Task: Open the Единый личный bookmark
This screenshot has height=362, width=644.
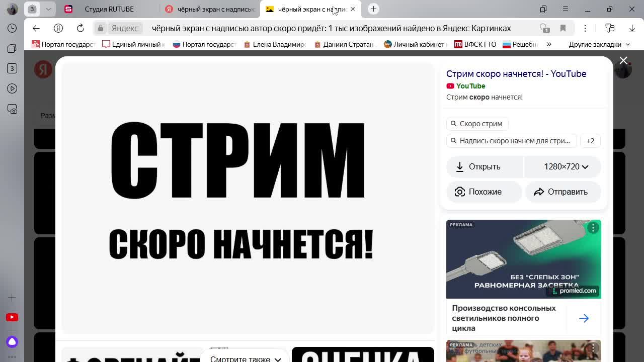Action: tap(133, 44)
